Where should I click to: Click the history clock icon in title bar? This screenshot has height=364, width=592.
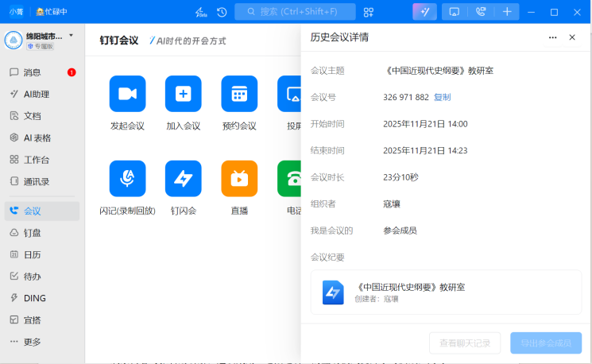(x=222, y=12)
